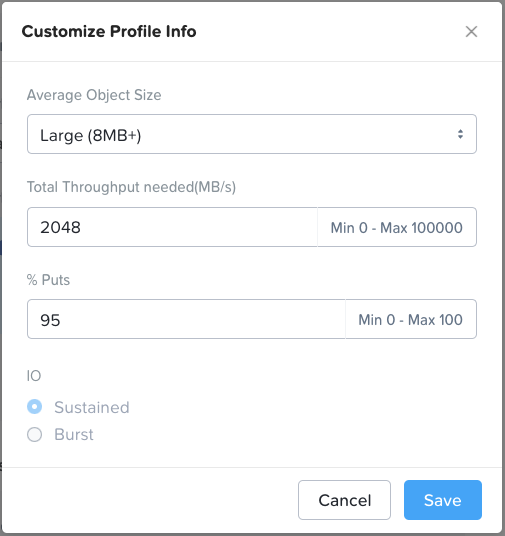Click the Burst label text
The width and height of the screenshot is (505, 536).
pyautogui.click(x=74, y=434)
